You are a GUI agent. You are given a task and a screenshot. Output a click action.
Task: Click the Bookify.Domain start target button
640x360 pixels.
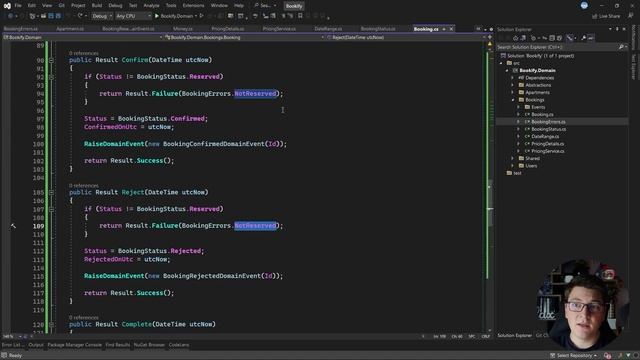coord(176,16)
